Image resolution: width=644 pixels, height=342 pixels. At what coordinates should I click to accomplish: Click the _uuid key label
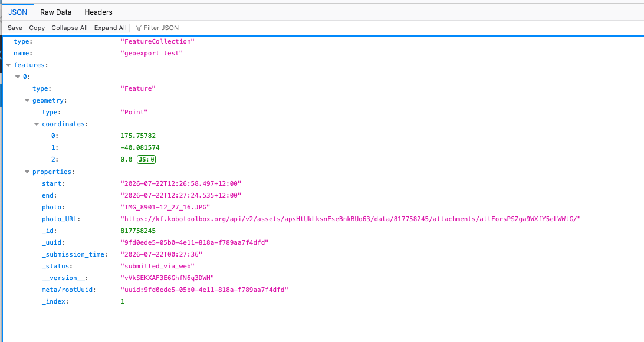52,243
